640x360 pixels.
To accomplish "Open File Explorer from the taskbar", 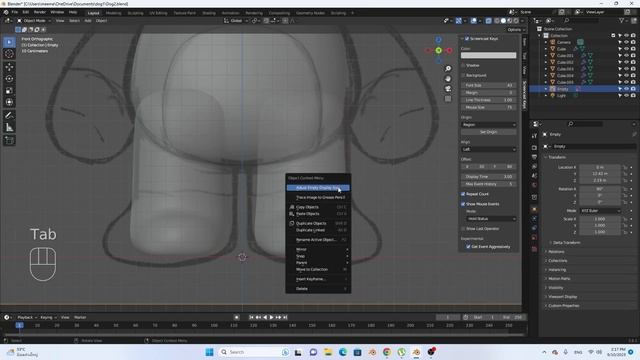I will coord(328,352).
